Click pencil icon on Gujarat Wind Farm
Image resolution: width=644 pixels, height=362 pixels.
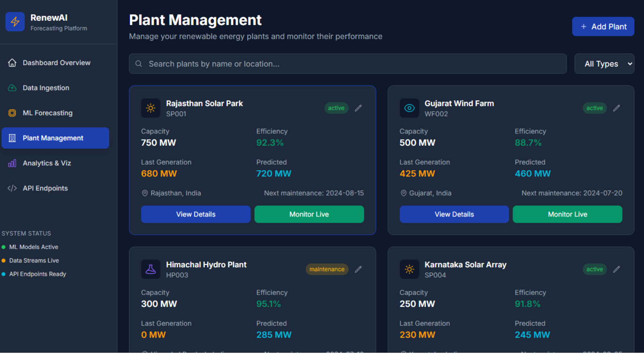click(616, 108)
